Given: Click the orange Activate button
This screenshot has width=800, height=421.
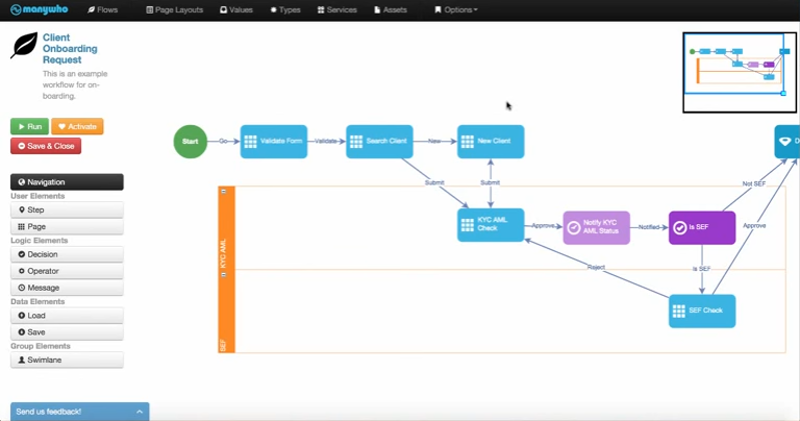Looking at the screenshot, I should (x=77, y=127).
